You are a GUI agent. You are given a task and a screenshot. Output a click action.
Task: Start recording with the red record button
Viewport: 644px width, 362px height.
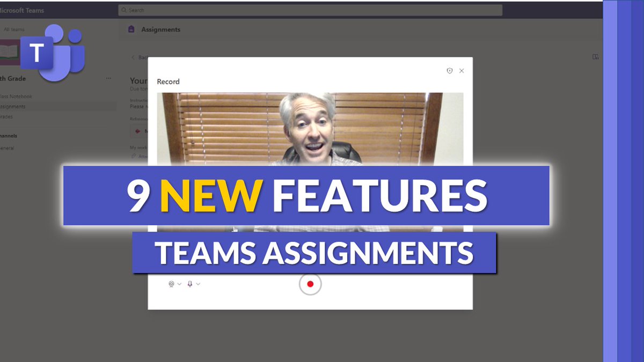click(310, 284)
